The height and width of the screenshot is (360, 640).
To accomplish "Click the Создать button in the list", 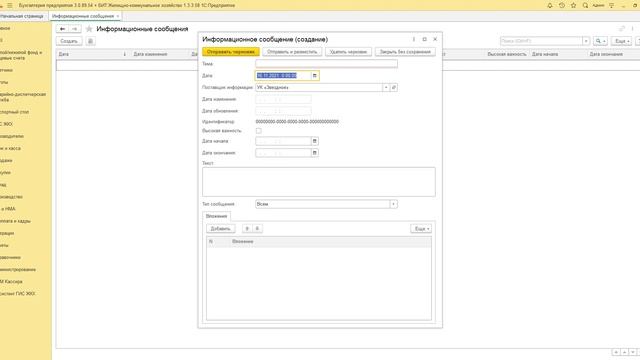I will pos(69,41).
